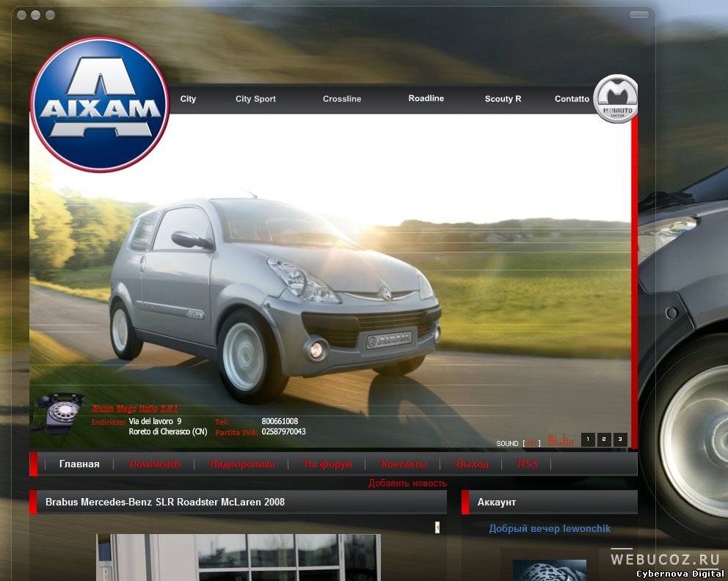Click the Добавить новость link
The height and width of the screenshot is (581, 728).
pyautogui.click(x=407, y=483)
